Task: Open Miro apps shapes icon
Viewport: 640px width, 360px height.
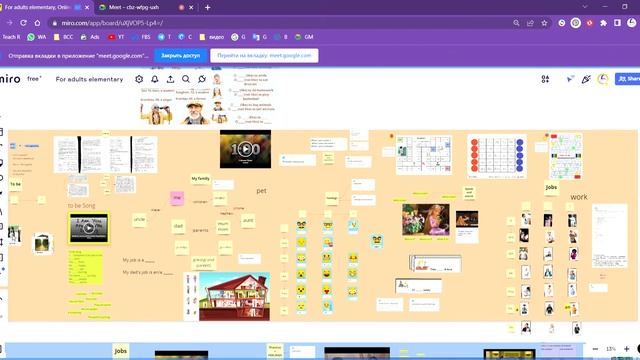Action: (x=545, y=79)
